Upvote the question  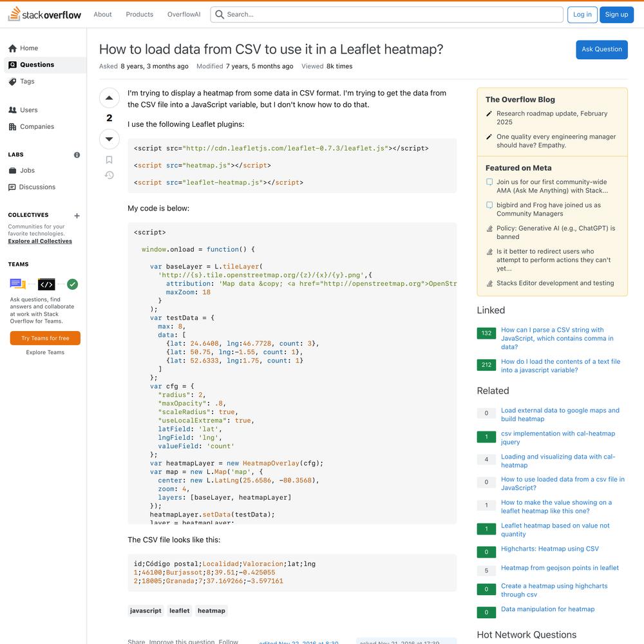coord(109,98)
